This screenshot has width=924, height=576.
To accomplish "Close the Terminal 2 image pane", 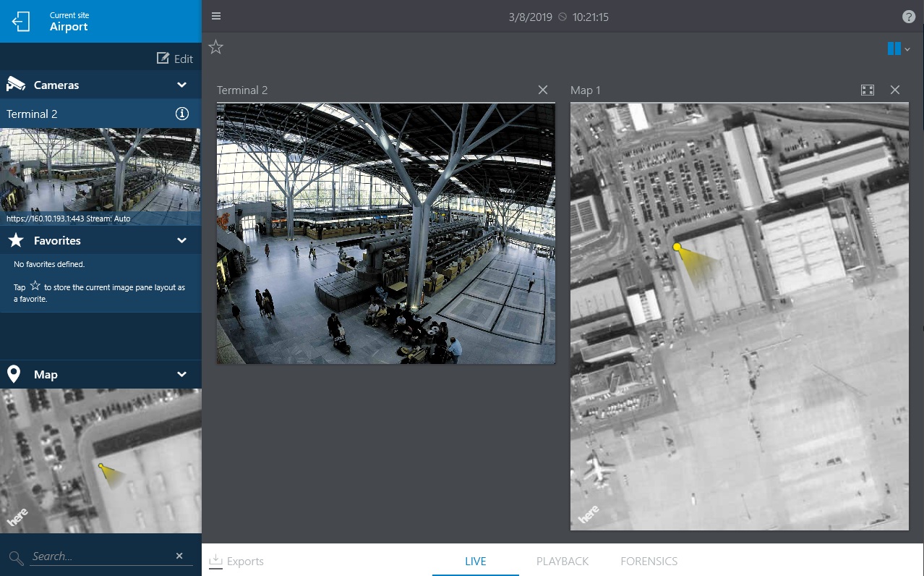I will (x=543, y=90).
